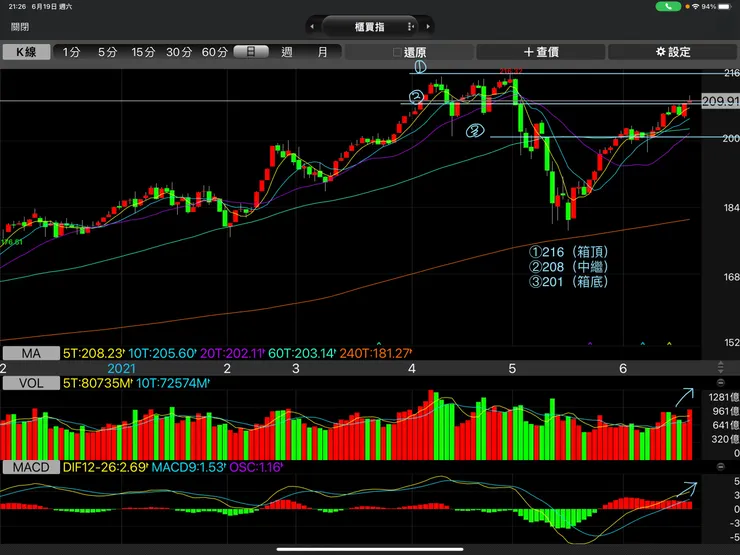Tap the ①216（箱頂）annotation text

(569, 252)
